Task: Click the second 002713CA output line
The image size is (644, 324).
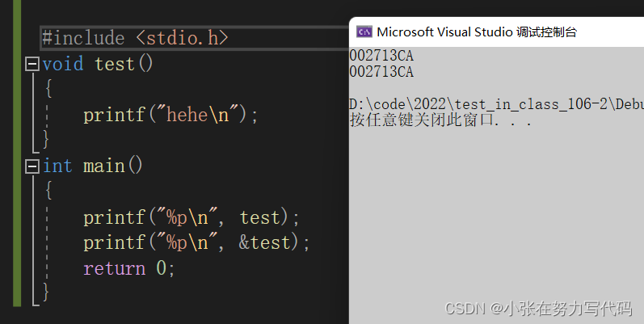Action: point(381,72)
